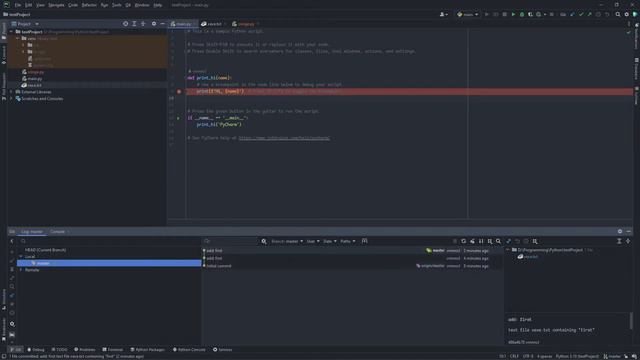This screenshot has width=640, height=360.
Task: Click Collapse All icon in Project panel
Action: tap(143, 24)
